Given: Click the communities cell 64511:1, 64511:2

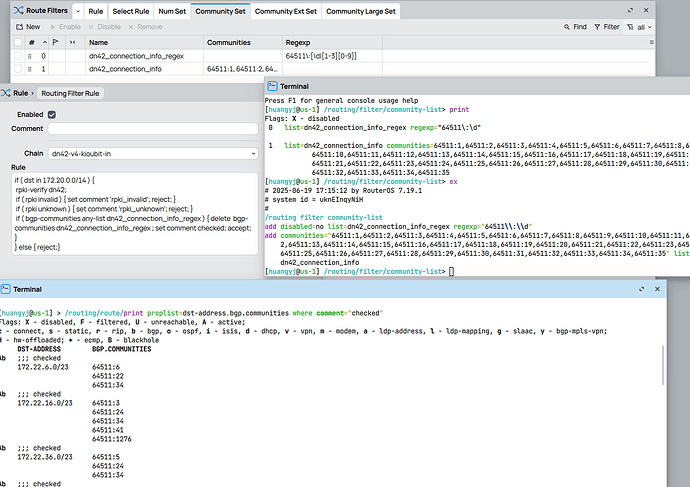Looking at the screenshot, I should click(x=242, y=69).
